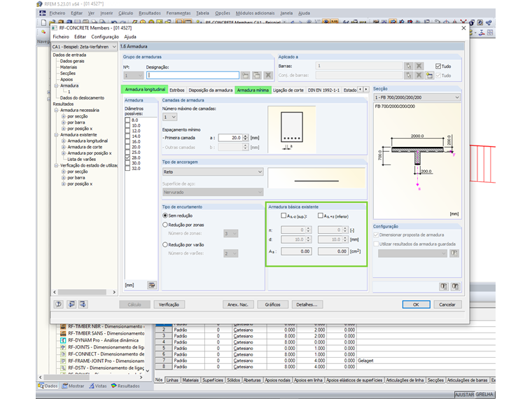Collapse the Armadura node in the tree

[x=56, y=85]
